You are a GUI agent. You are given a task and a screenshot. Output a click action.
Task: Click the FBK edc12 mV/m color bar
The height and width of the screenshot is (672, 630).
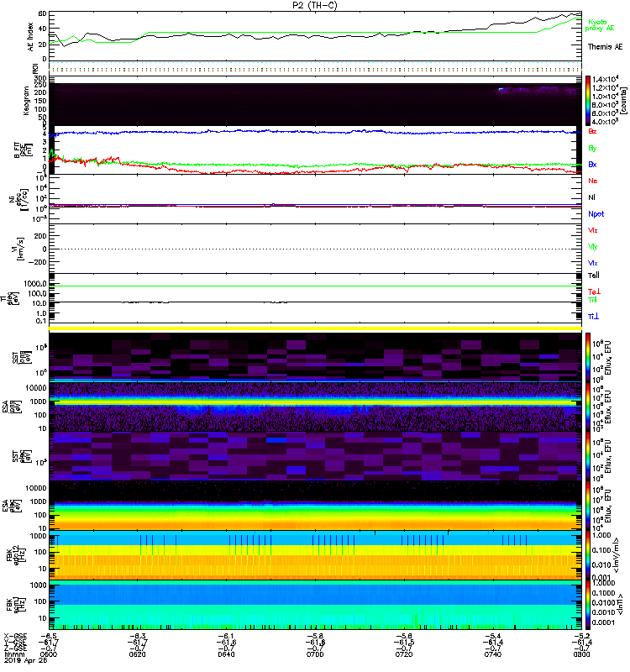pyautogui.click(x=588, y=555)
